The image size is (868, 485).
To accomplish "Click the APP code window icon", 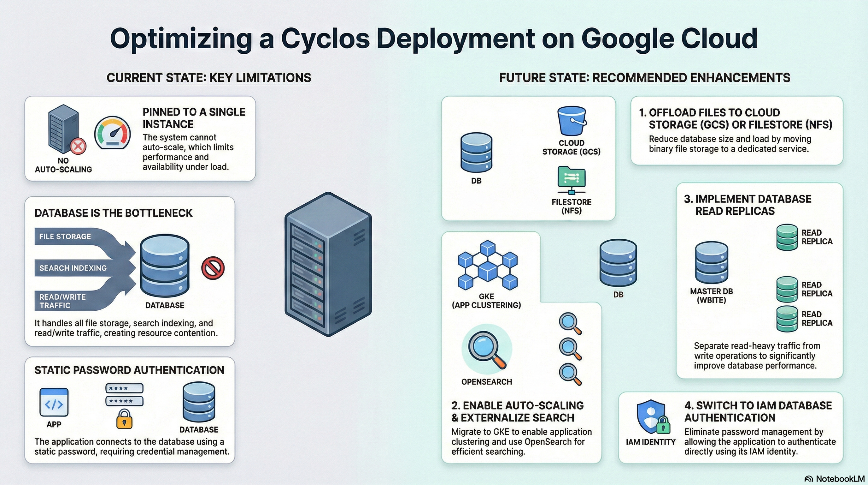I will 54,402.
